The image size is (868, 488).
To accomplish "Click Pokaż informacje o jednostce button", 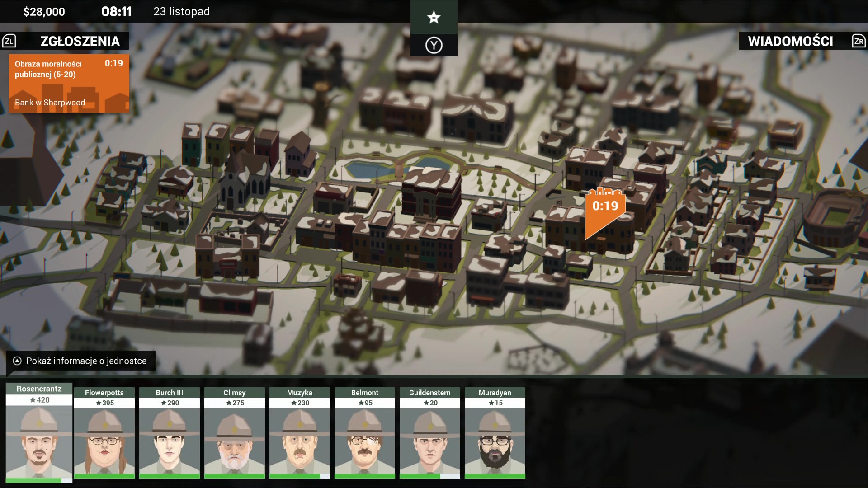I will tap(86, 361).
